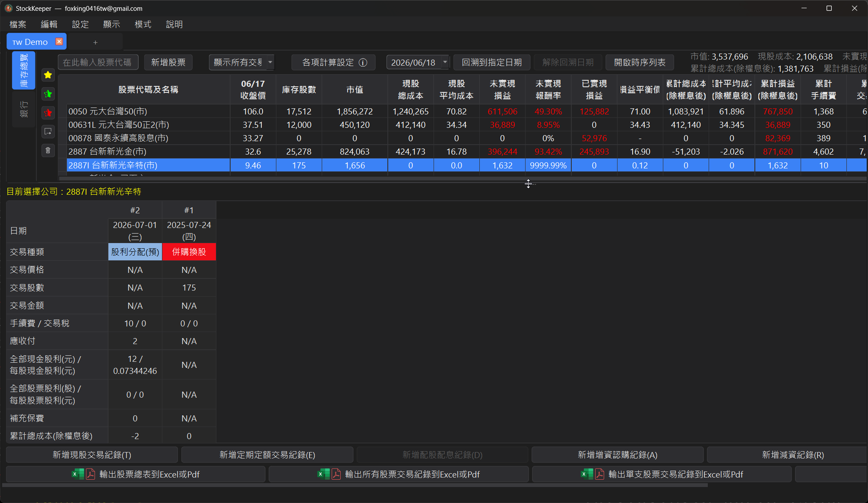
Task: Click the #1 transaction column header
Action: coord(189,210)
